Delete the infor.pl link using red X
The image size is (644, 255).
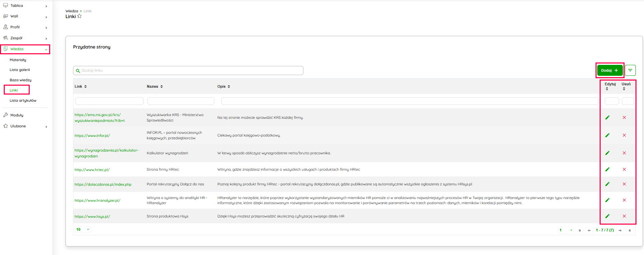coord(624,135)
